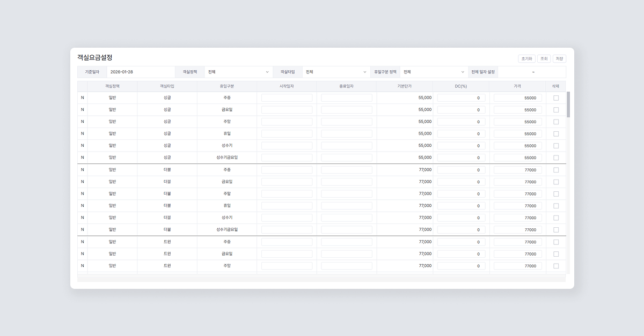Viewport: 644px width, 336px height.
Task: Click the 시작일자 field in 더블 주중 row
Action: point(287,170)
